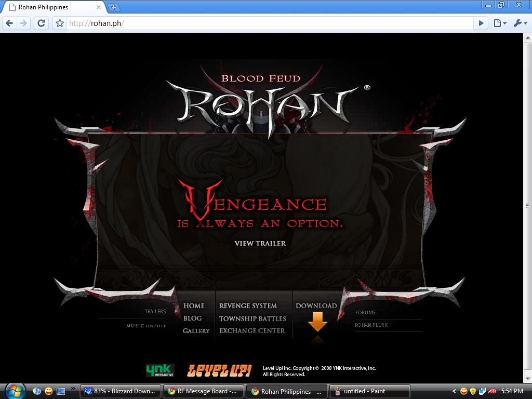
Task: Go to the HOME page
Action: (194, 305)
